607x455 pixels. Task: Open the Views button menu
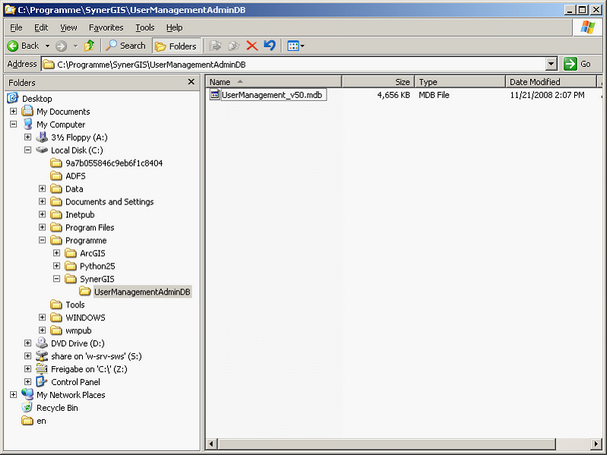[296, 46]
